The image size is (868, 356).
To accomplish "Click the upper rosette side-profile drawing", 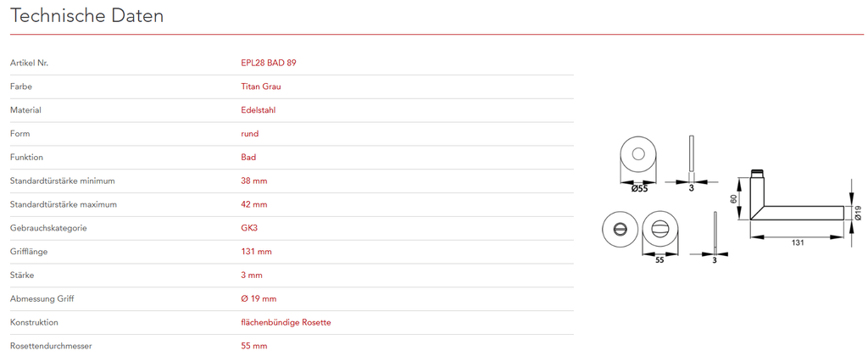I will [692, 157].
